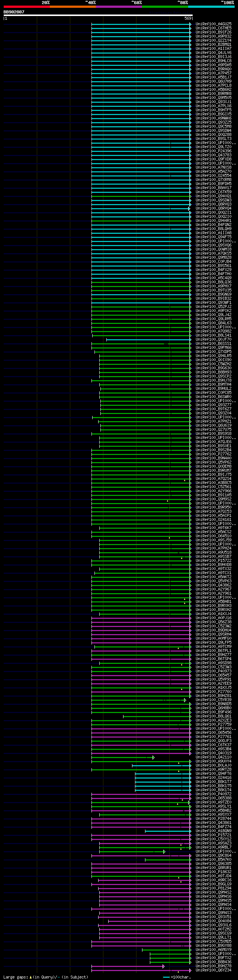Image resolution: width=238 pixels, height=980 pixels.
Task: Click the cyan =100char scale legend line
Action: [x=166, y=977]
